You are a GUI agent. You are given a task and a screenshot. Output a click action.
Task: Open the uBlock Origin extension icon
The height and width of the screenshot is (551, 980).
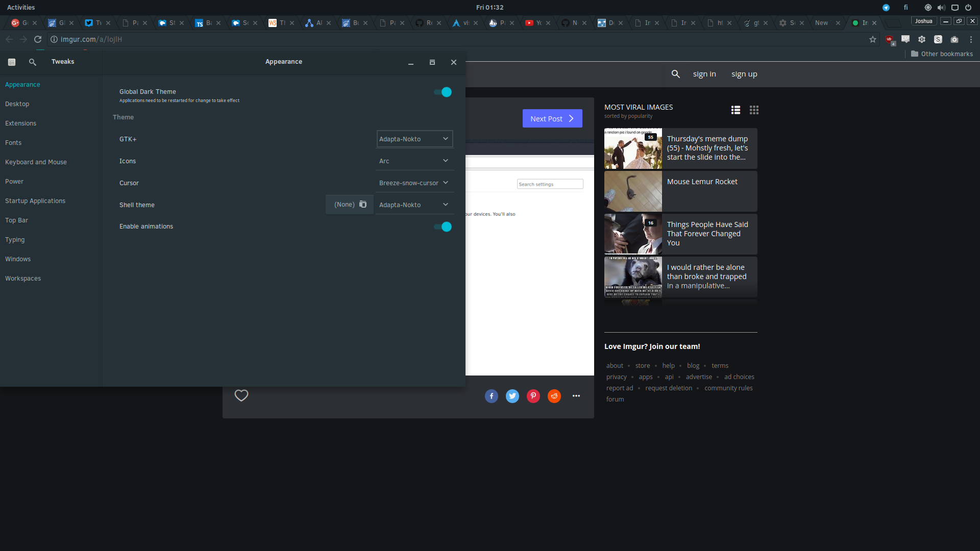890,40
